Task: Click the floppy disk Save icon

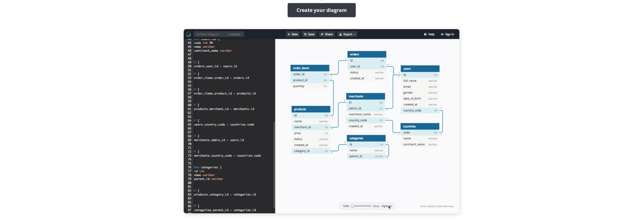Action: coord(305,34)
